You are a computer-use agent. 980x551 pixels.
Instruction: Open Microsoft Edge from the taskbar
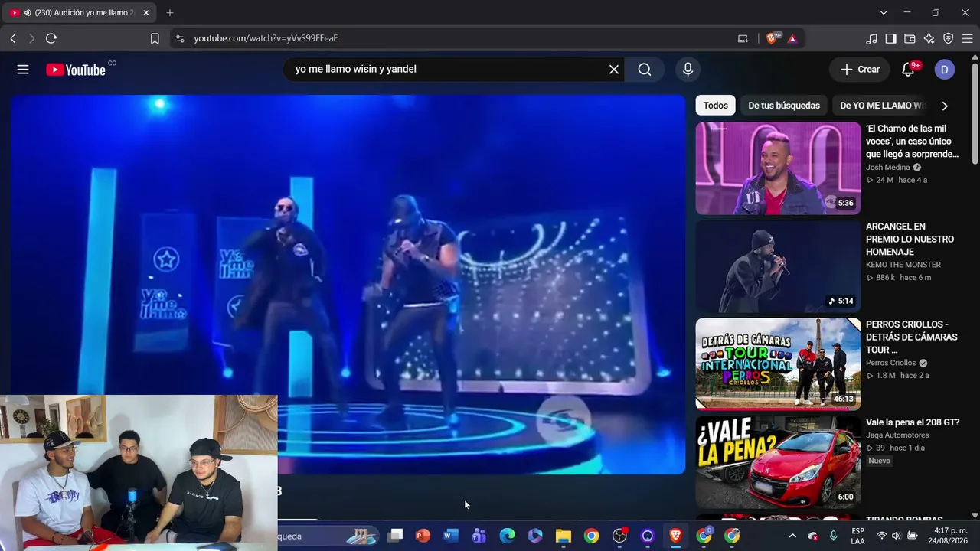[x=507, y=536]
